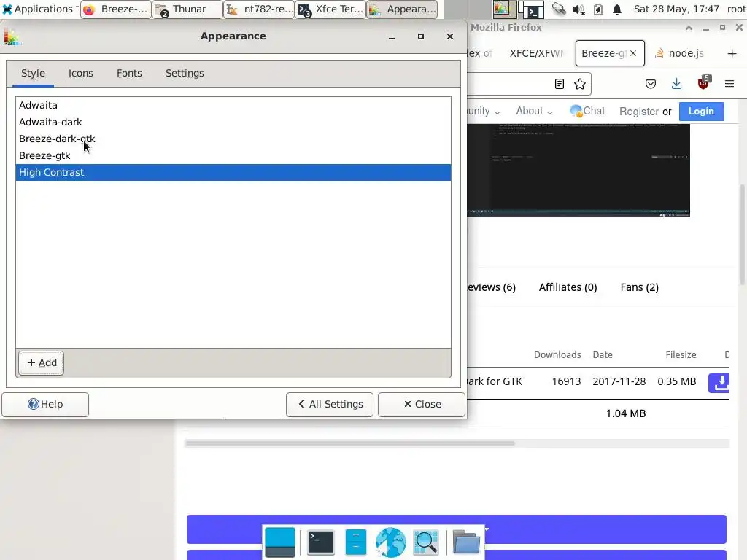Image resolution: width=747 pixels, height=560 pixels.
Task: Select first workspace in workspace switcher
Action: tap(504, 9)
